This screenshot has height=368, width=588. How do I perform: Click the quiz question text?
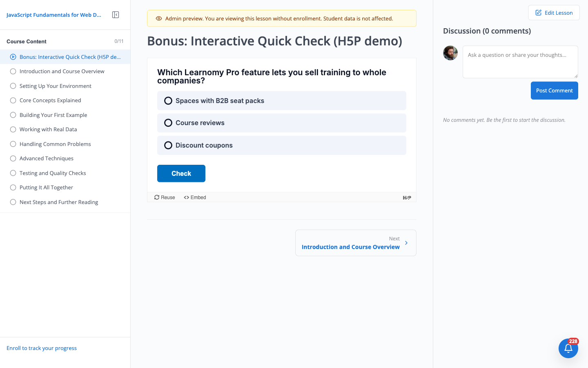[272, 76]
